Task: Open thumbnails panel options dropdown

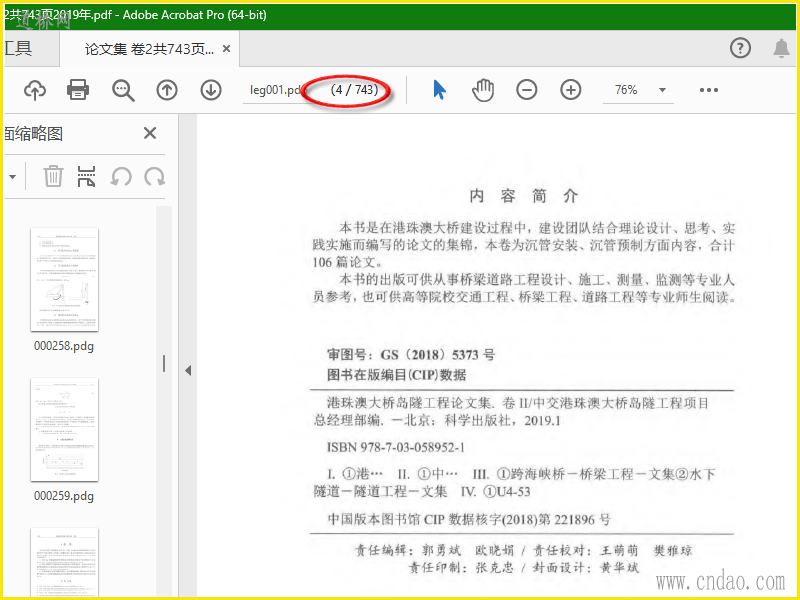Action: click(x=12, y=177)
